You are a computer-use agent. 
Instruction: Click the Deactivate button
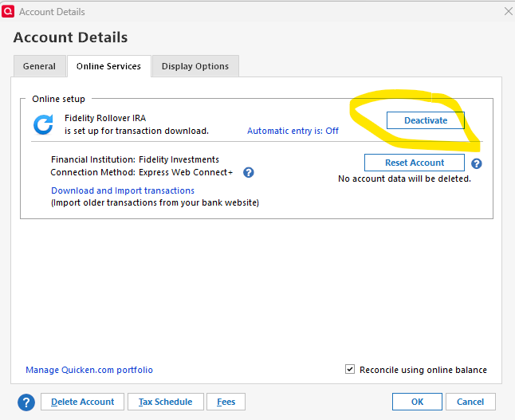(426, 120)
